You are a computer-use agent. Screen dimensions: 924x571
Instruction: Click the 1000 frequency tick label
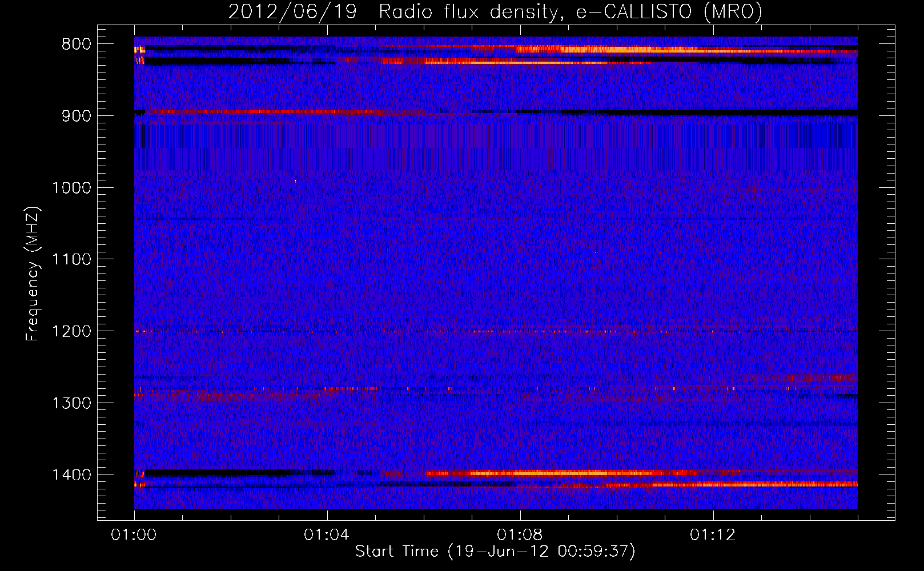[72, 188]
